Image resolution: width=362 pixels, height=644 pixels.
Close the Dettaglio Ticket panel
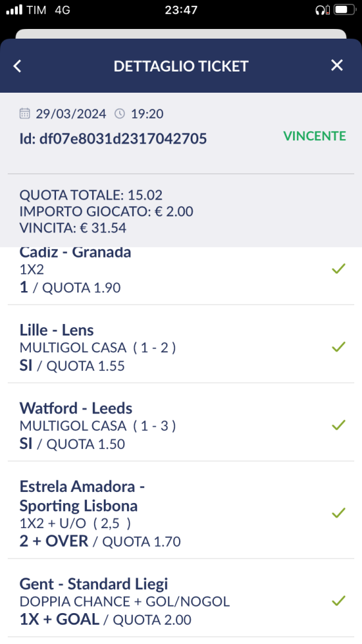(x=337, y=65)
